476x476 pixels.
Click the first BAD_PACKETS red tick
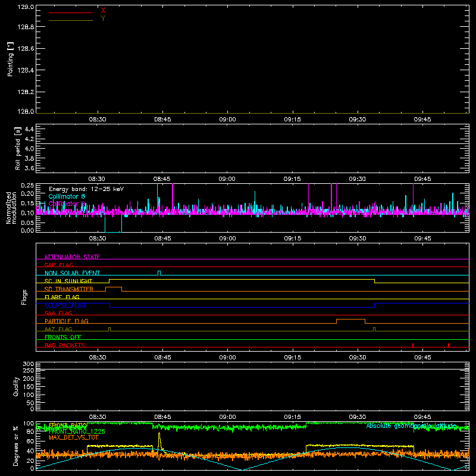[x=413, y=345]
